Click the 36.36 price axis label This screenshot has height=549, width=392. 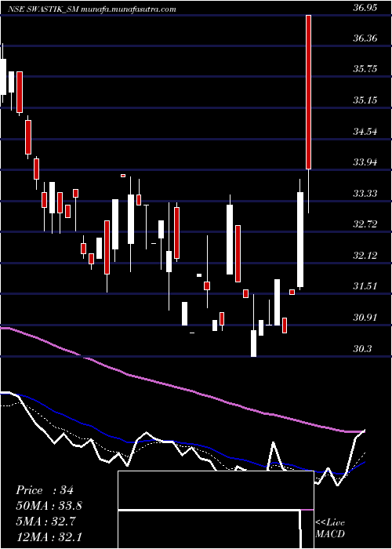(x=365, y=38)
